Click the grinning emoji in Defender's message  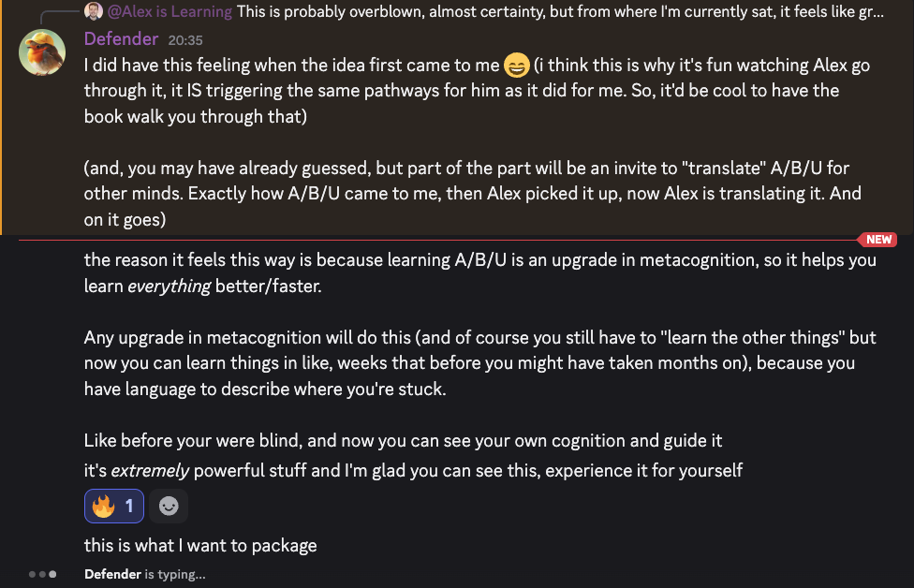point(516,66)
